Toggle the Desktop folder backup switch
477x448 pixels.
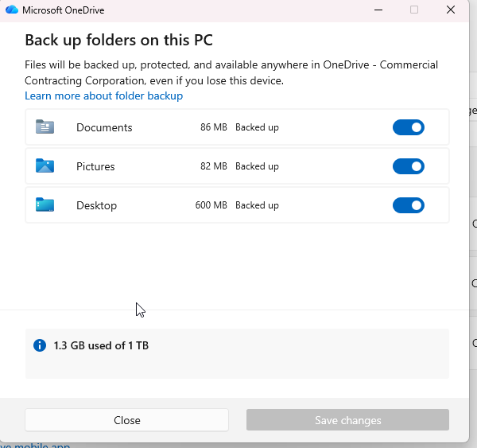click(409, 205)
